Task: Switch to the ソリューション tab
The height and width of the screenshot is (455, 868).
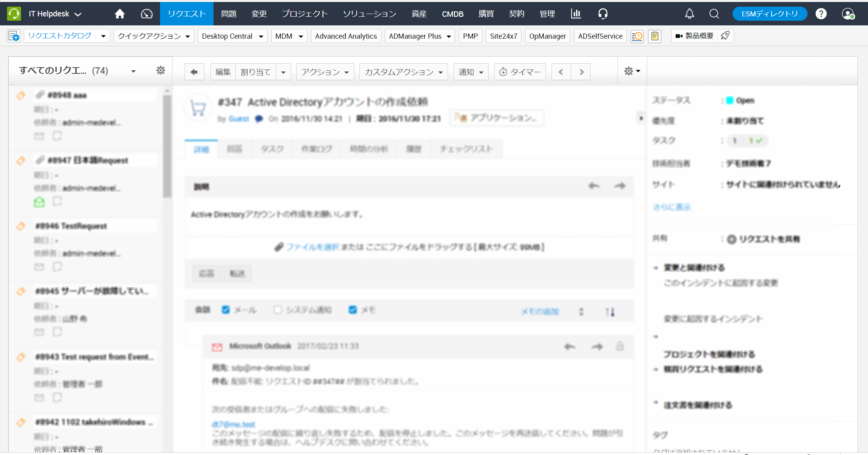Action: (369, 14)
